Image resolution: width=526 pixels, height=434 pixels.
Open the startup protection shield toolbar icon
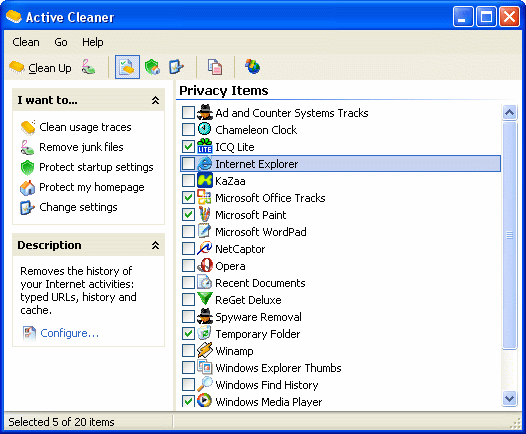(x=152, y=67)
